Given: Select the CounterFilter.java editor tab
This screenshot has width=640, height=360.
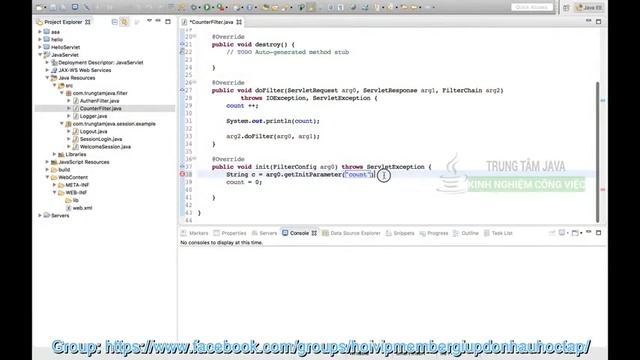Looking at the screenshot, I should (x=211, y=22).
